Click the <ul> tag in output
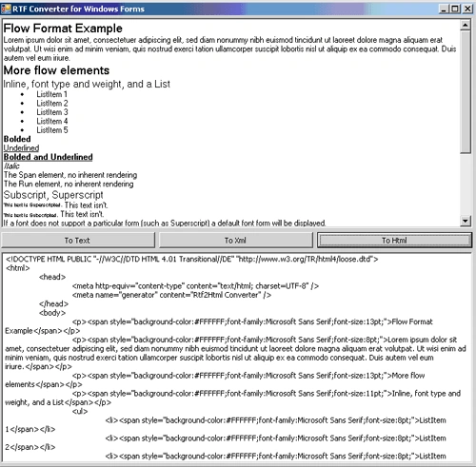This screenshot has height=467, width=476. [x=80, y=411]
